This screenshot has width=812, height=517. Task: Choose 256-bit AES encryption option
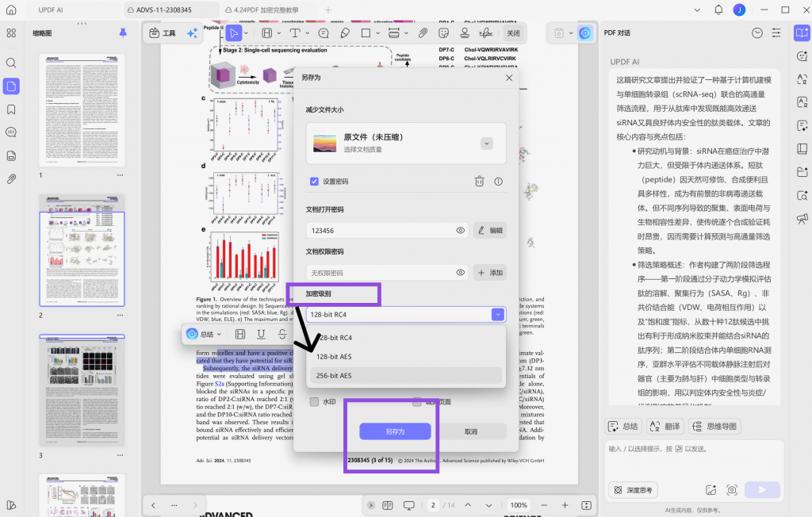pos(406,376)
